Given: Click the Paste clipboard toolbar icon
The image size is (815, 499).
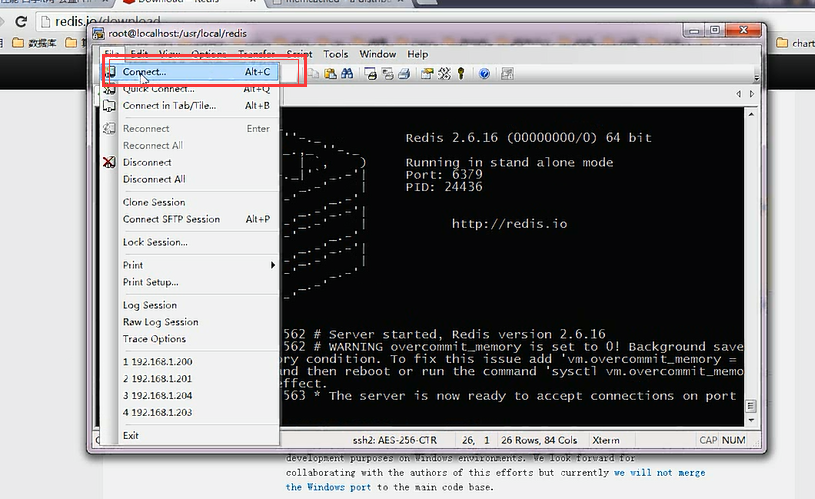Looking at the screenshot, I should [x=330, y=74].
